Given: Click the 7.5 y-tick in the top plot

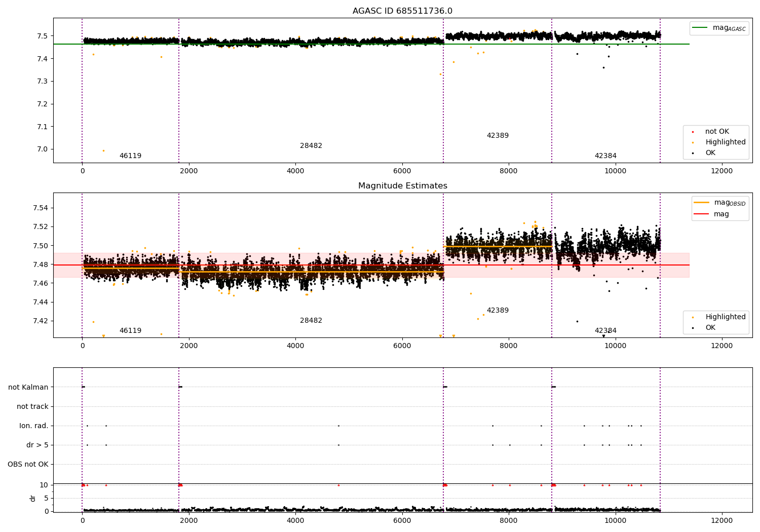Looking at the screenshot, I should click(42, 36).
